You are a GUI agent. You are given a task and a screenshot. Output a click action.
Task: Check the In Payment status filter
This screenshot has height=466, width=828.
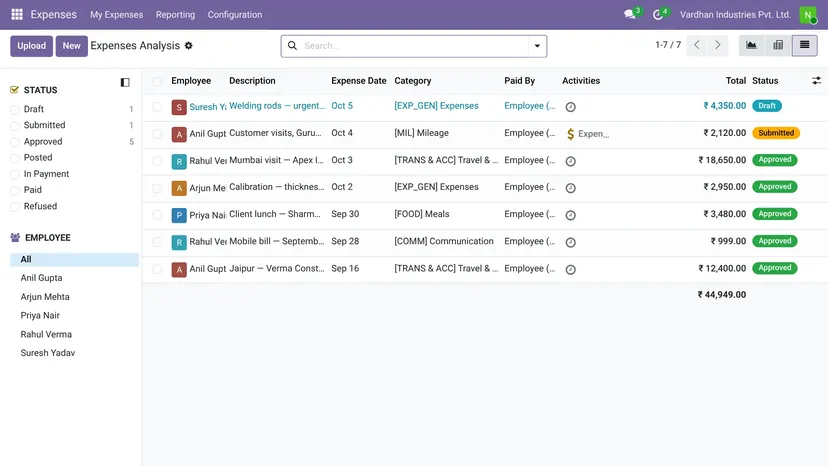[x=15, y=174]
